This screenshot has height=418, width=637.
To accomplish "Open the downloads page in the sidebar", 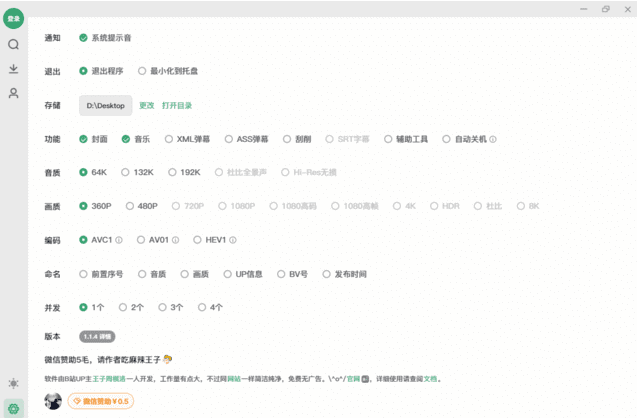I will coord(13,69).
